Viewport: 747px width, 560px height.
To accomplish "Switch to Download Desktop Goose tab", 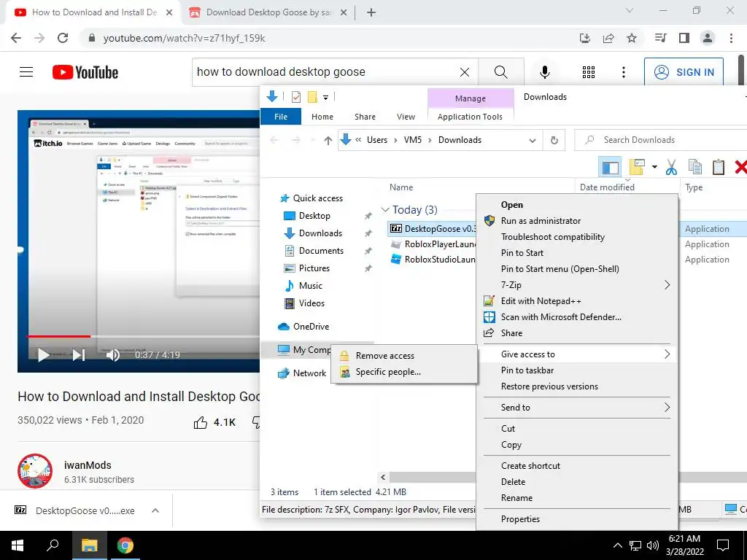I will [268, 12].
